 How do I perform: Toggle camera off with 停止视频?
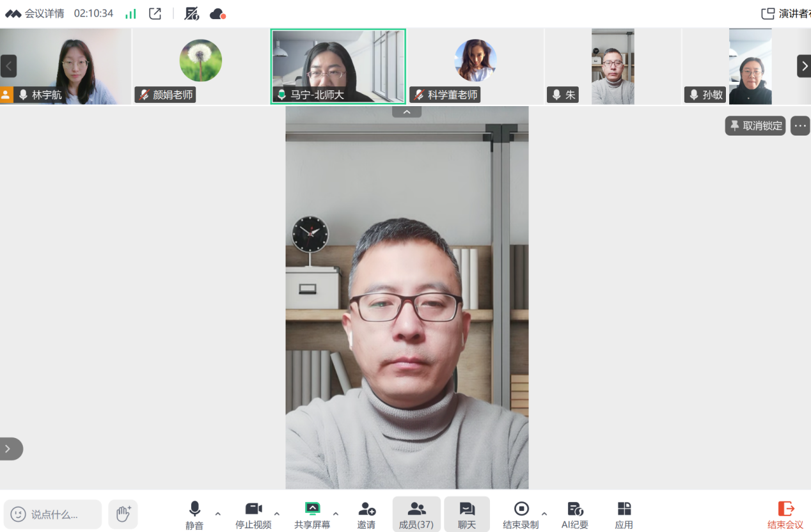pos(253,515)
